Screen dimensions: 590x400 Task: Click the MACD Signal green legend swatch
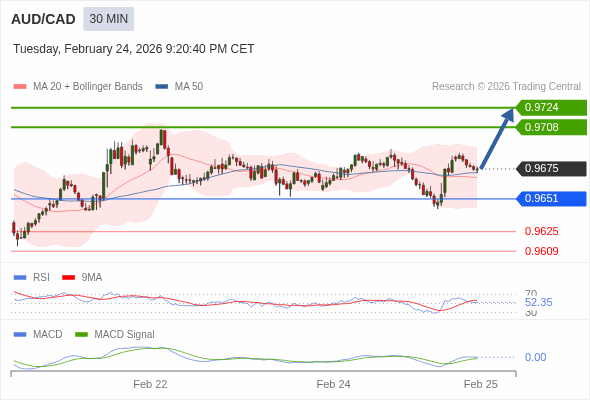(81, 335)
